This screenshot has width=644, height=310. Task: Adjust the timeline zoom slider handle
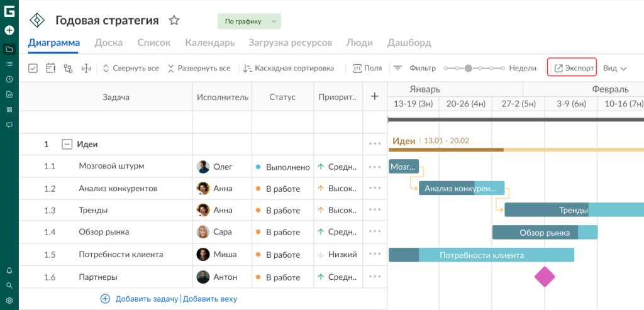tap(468, 69)
